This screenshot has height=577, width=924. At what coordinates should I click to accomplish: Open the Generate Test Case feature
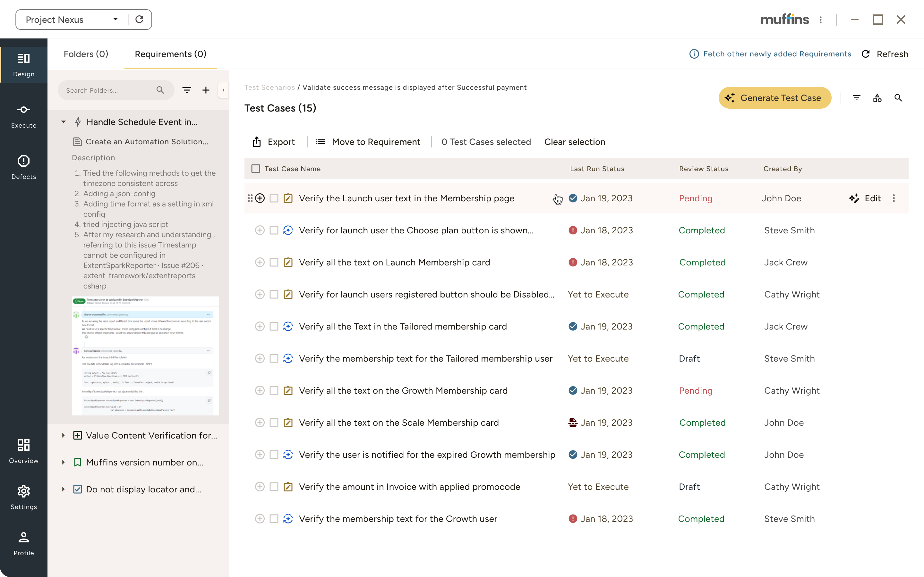(x=774, y=98)
